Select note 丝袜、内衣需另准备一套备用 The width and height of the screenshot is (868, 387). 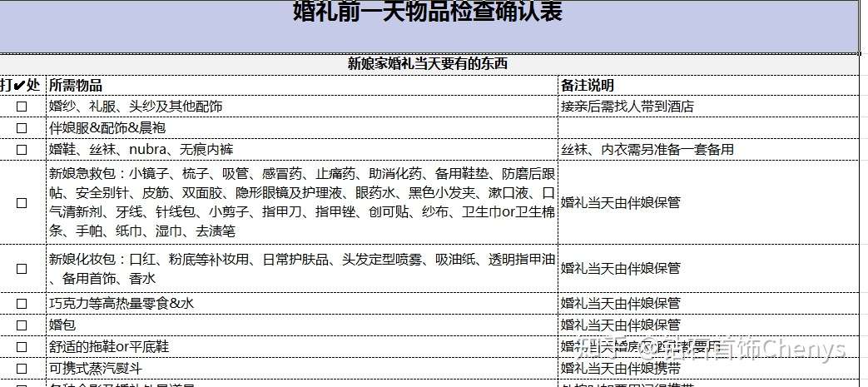click(x=708, y=150)
